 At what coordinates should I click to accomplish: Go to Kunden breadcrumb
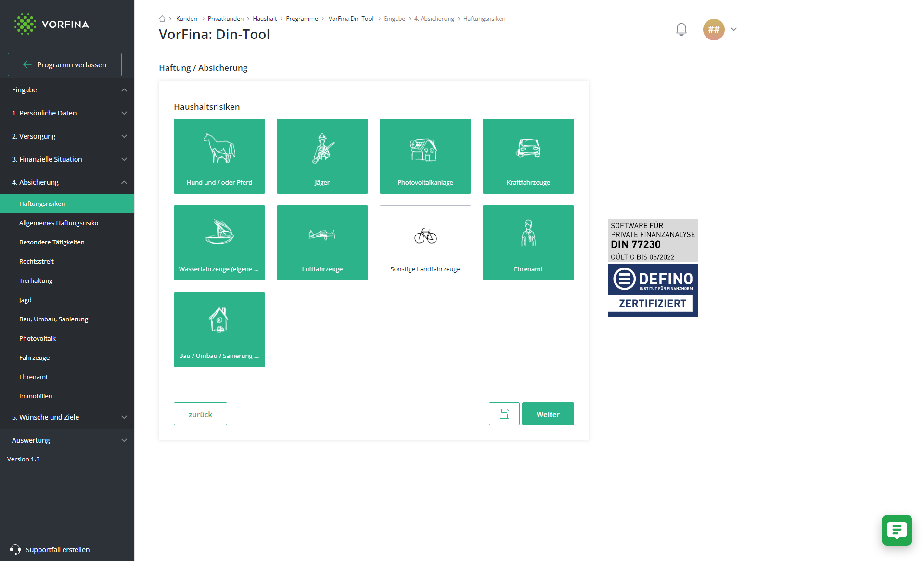pos(186,19)
